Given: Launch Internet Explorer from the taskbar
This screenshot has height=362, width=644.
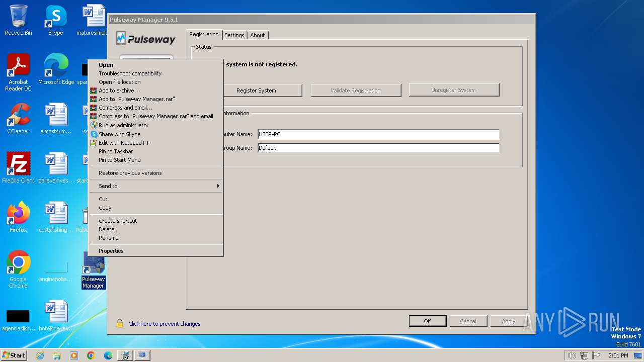Looking at the screenshot, I should pos(40,355).
